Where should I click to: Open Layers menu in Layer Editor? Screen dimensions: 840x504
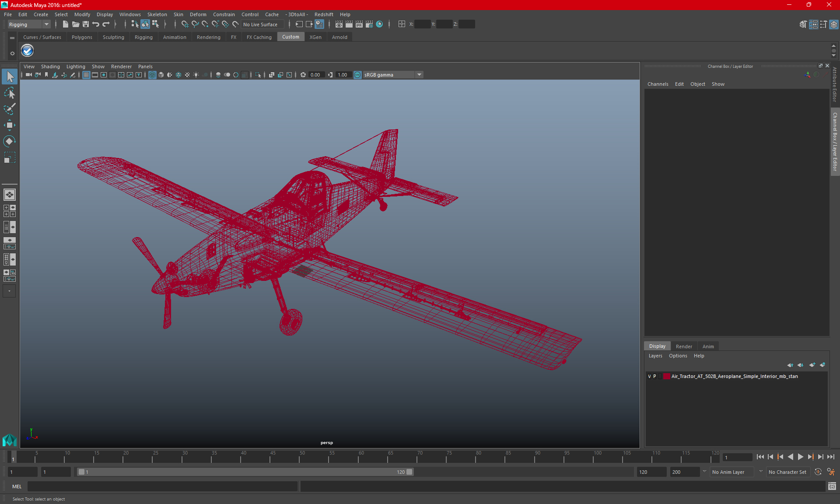pyautogui.click(x=655, y=356)
